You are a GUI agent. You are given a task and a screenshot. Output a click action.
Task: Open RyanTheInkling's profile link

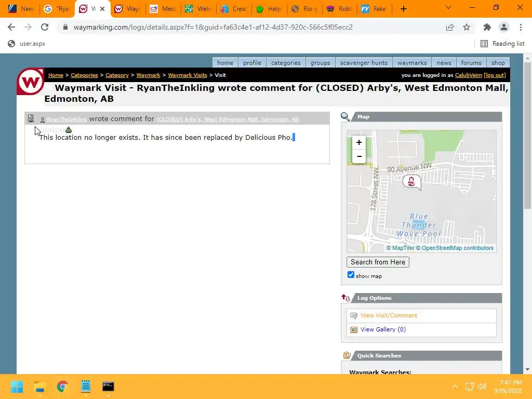[66, 119]
